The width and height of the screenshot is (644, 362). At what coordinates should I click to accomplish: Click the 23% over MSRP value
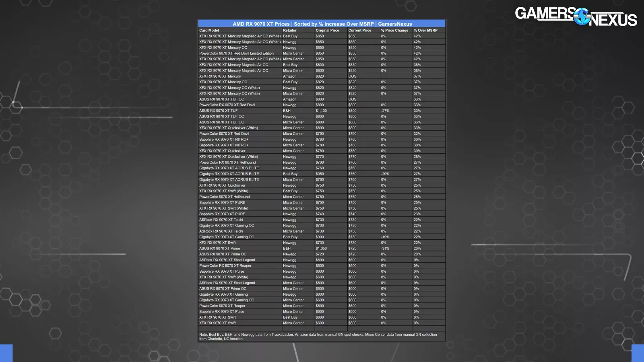pyautogui.click(x=417, y=214)
